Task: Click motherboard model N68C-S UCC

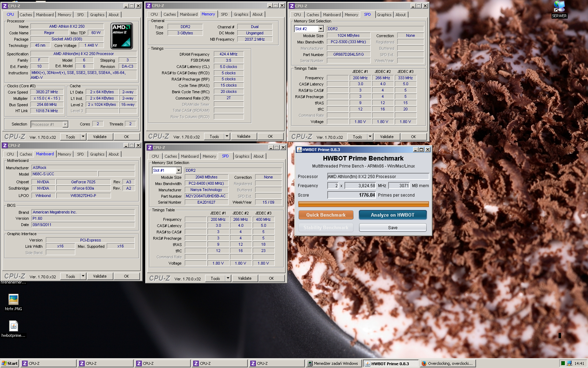Action: 64,174
